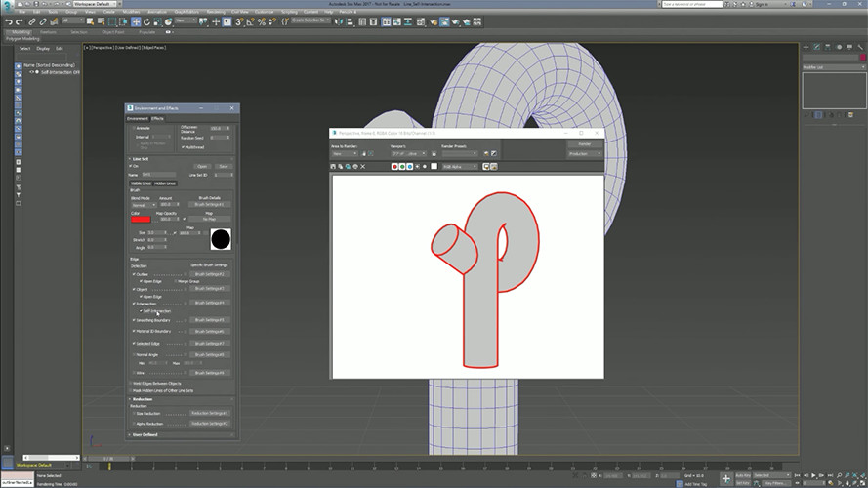Image resolution: width=868 pixels, height=488 pixels.
Task: Enable red channel in render window
Action: tap(394, 167)
